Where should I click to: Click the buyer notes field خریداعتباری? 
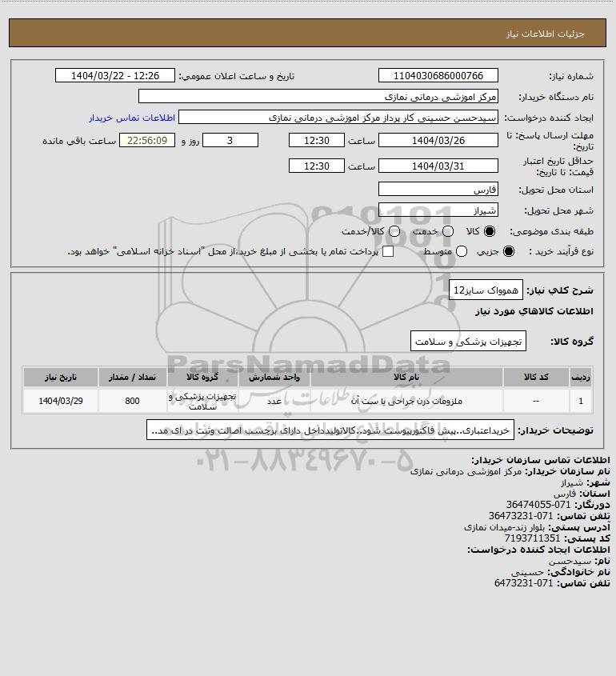coord(330,430)
